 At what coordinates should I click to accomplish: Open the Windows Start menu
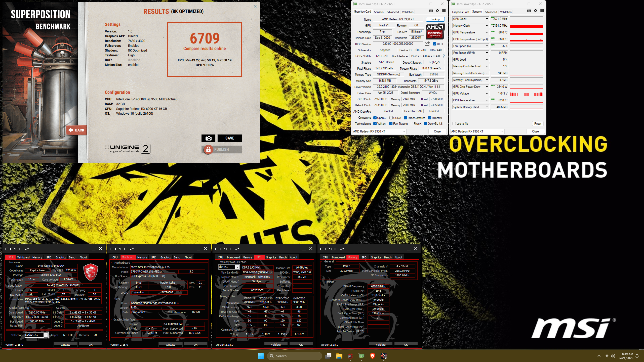261,356
